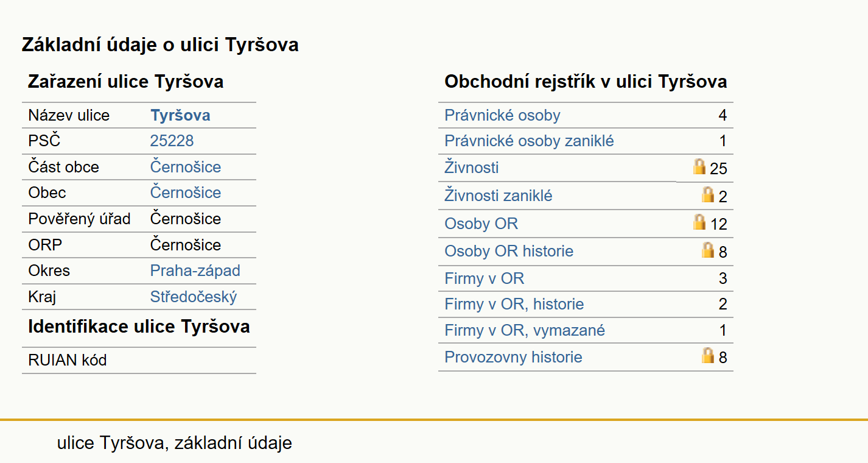Click the lock icon next to Provozovny historie
Image resolution: width=868 pixels, height=463 pixels.
pyautogui.click(x=708, y=355)
